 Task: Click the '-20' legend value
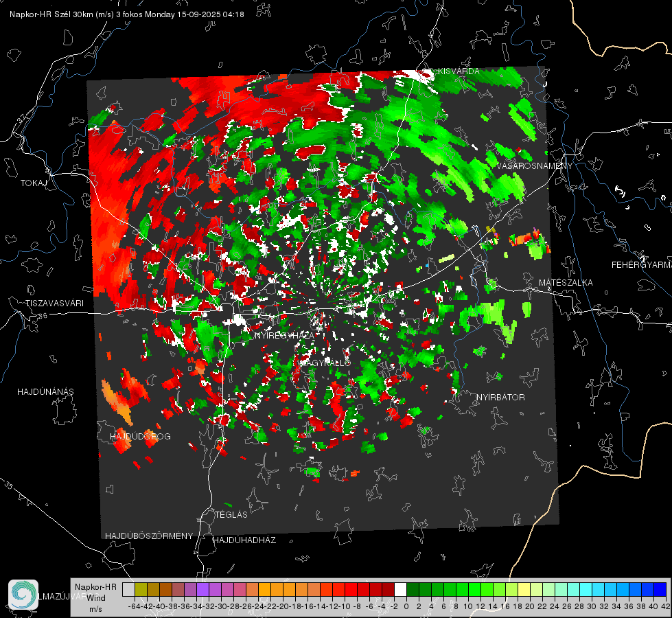(x=283, y=606)
